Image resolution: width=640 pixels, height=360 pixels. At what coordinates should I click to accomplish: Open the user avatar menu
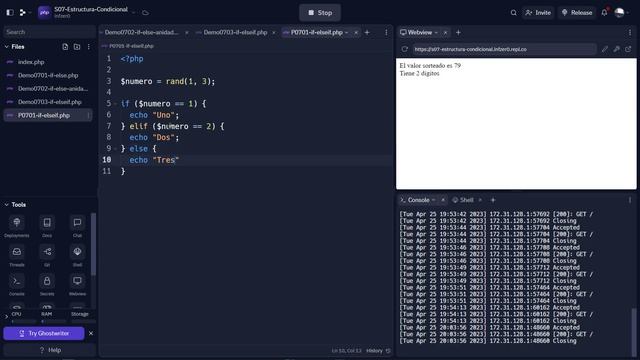tap(620, 13)
